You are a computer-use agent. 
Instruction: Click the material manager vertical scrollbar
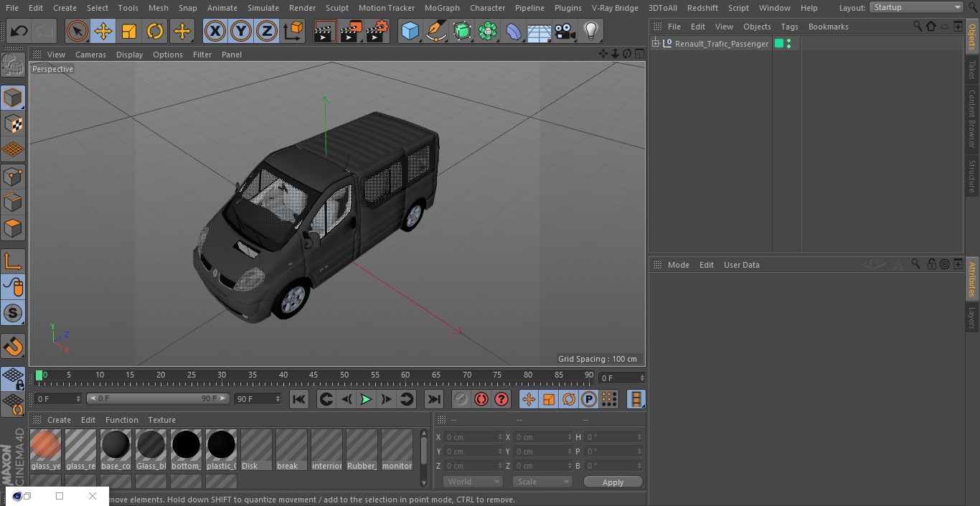click(x=424, y=451)
